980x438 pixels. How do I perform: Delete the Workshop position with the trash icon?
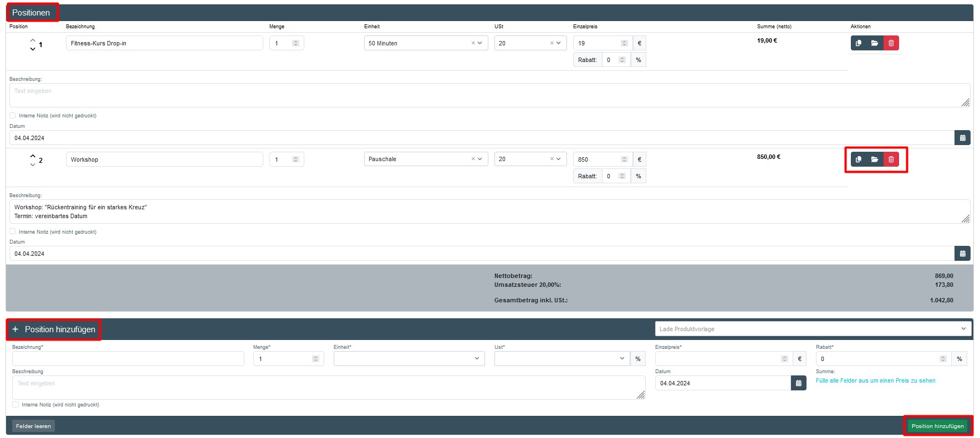[891, 159]
